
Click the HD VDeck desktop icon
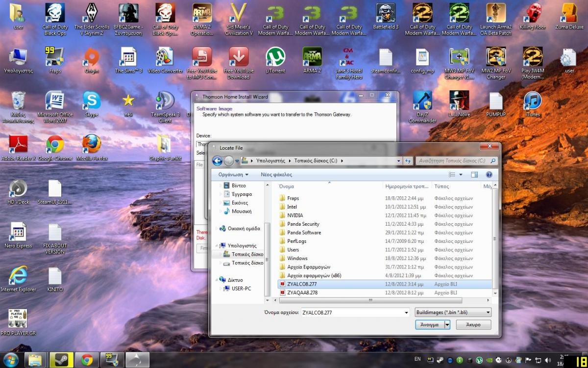point(18,192)
